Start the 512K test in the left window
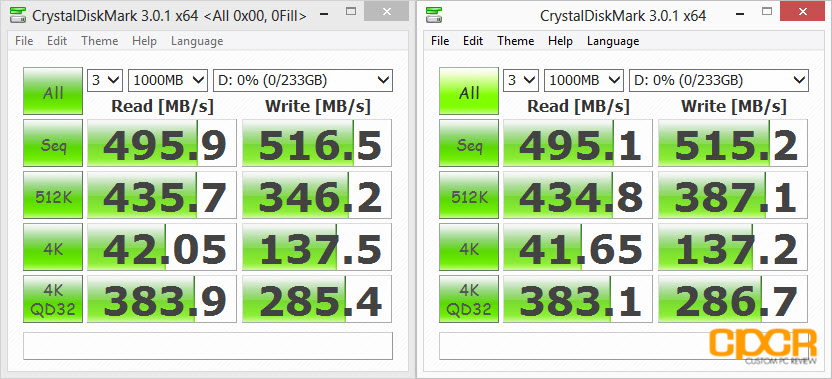Viewport: 832px width, 379px height. tap(53, 195)
